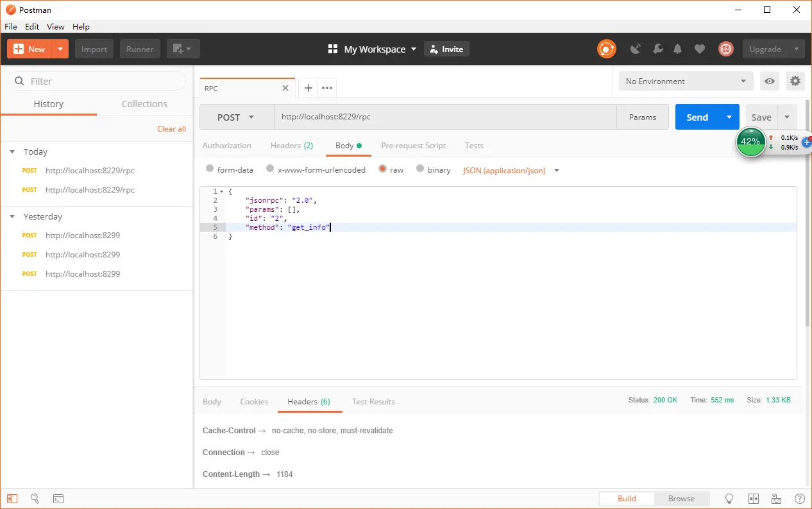This screenshot has height=509, width=812.
Task: Switch to Browse mode
Action: pos(681,499)
